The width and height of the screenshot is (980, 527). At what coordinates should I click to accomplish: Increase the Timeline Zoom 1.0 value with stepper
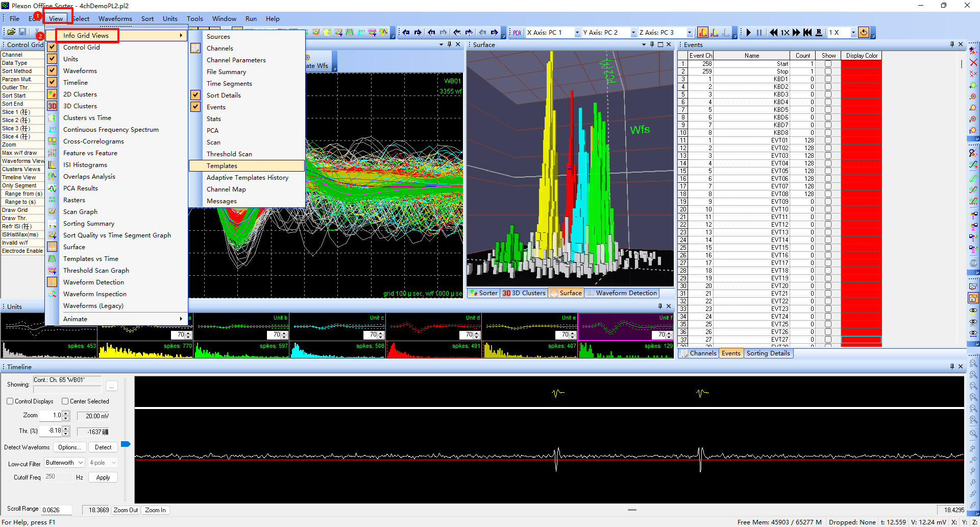65,414
